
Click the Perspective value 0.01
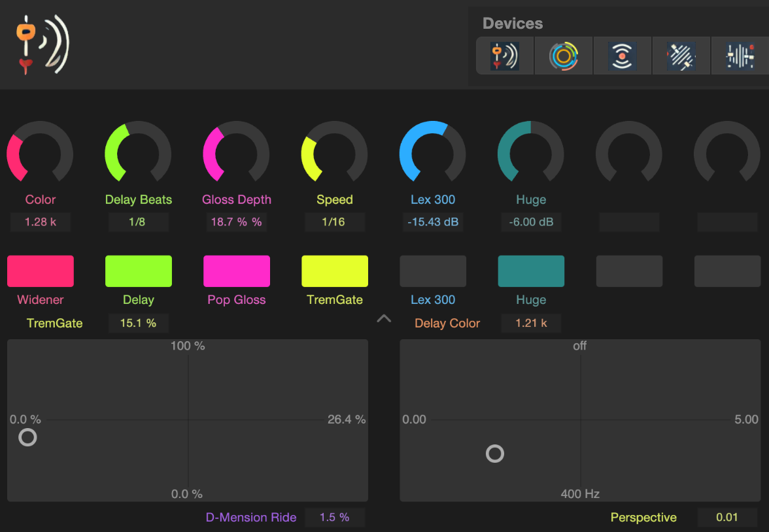click(x=727, y=517)
